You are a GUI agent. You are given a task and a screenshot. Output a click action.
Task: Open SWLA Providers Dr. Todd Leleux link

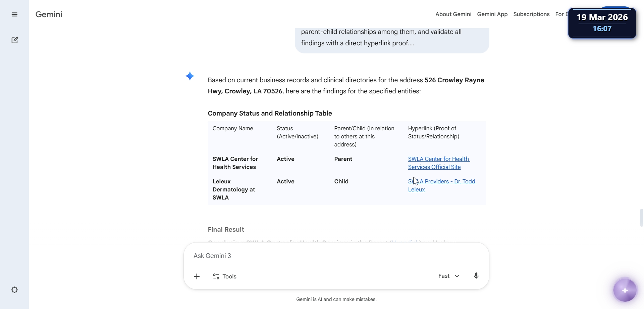(x=442, y=185)
